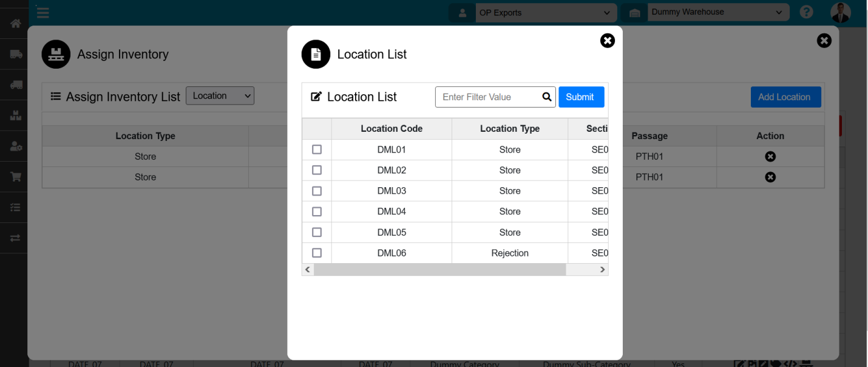Remove second Store row via Action icon
Screen dimensions: 868x367
pyautogui.click(x=770, y=177)
